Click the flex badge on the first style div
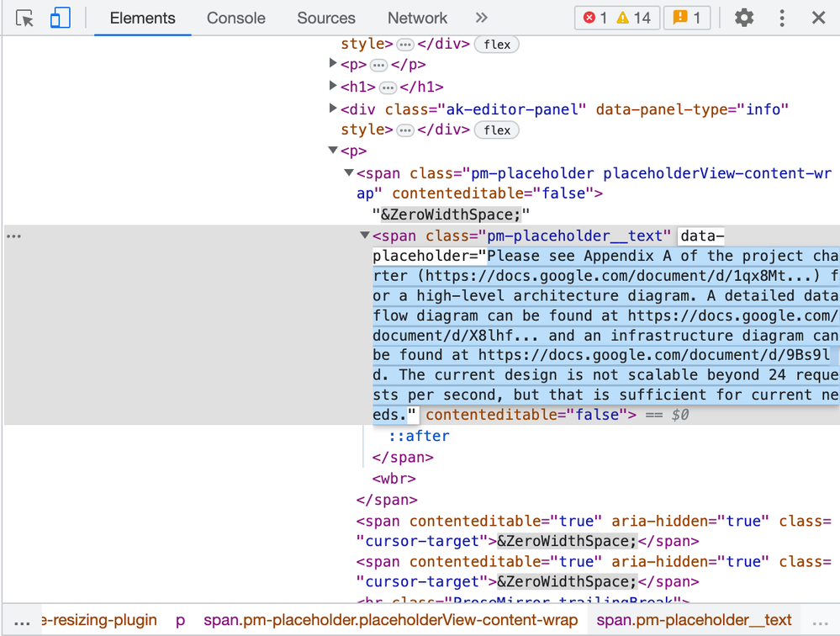 497,45
